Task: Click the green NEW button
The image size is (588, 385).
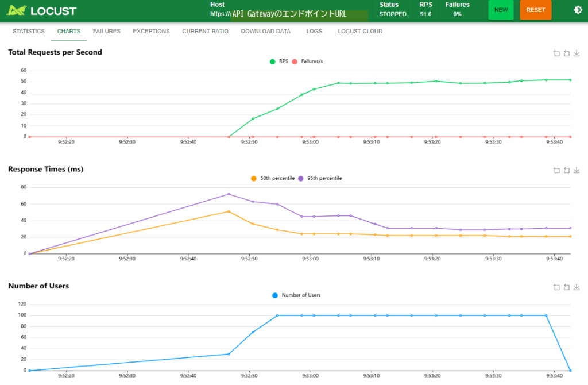Action: pyautogui.click(x=501, y=10)
